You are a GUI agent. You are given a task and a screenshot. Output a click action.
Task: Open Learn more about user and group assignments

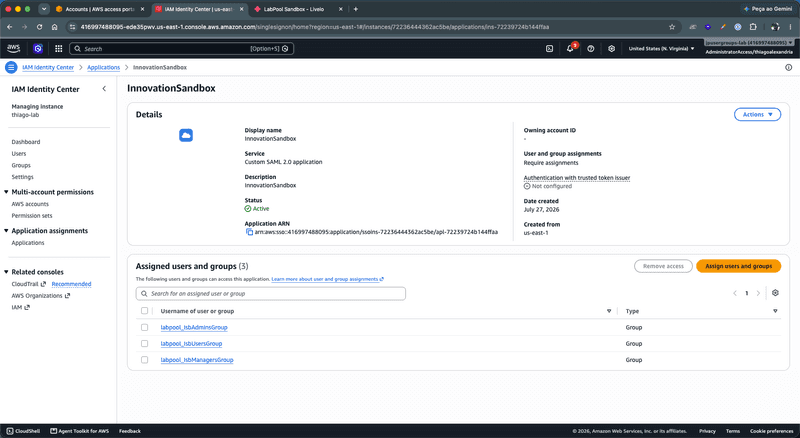pos(327,279)
